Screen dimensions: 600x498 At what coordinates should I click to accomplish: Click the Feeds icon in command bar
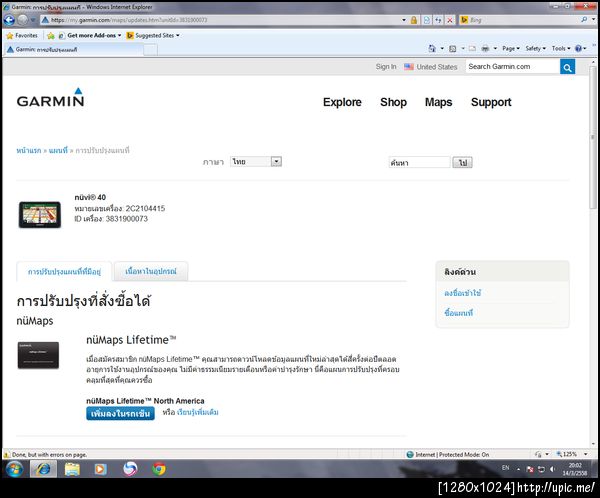point(452,49)
